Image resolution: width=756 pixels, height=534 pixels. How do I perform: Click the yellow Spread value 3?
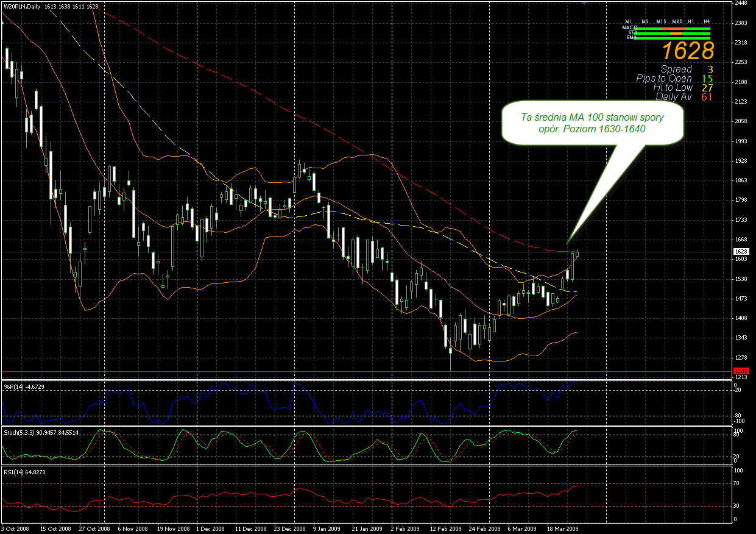(x=710, y=69)
